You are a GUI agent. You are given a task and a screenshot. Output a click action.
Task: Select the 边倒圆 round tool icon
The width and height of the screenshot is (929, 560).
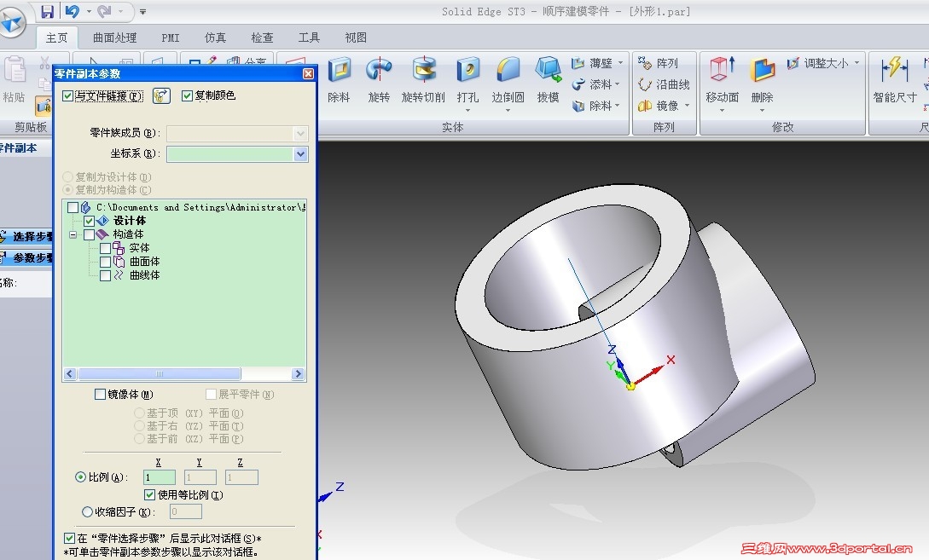point(508,70)
